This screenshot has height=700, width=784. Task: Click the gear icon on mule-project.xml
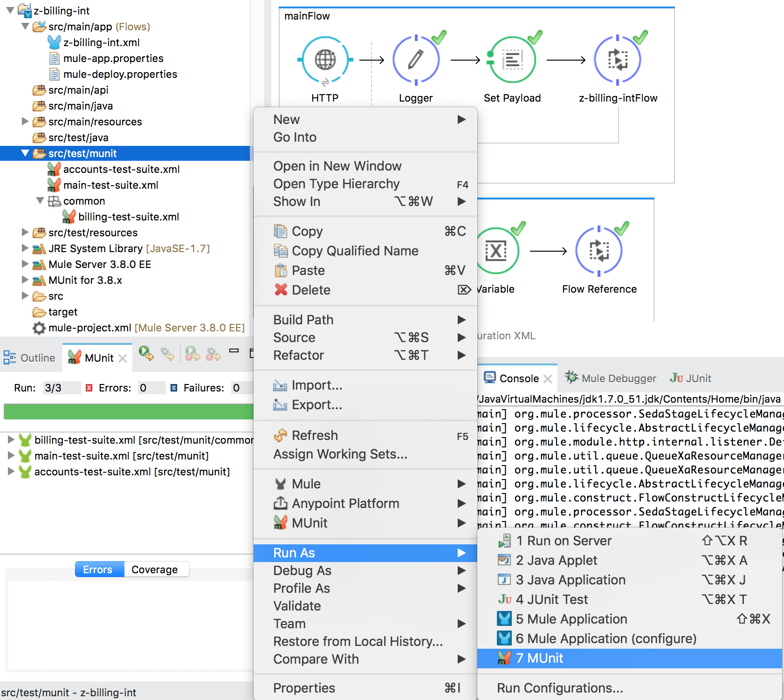point(38,328)
